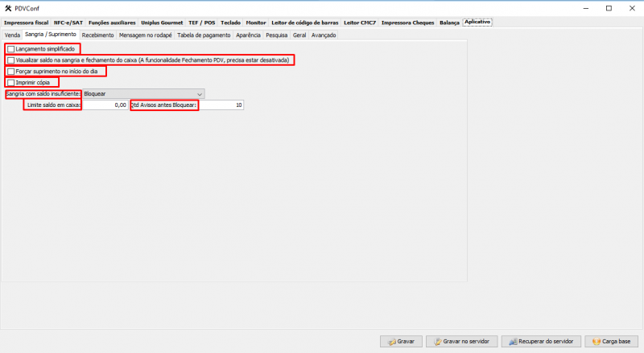
Task: Open the NFC-e/SAT tab
Action: (x=68, y=23)
